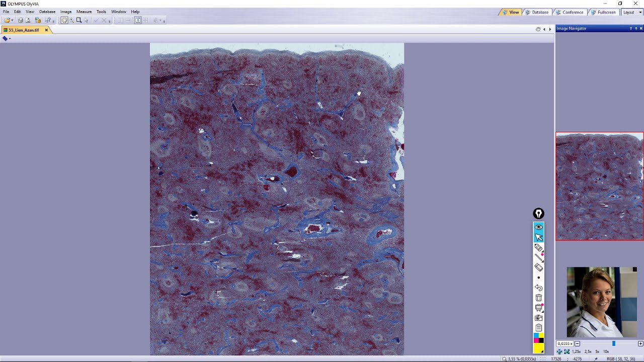This screenshot has width=644, height=362.
Task: Toggle the single view layout button
Action: [138, 20]
